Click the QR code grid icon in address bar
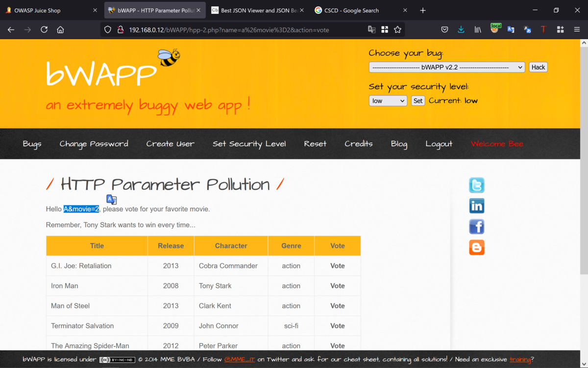 (385, 30)
